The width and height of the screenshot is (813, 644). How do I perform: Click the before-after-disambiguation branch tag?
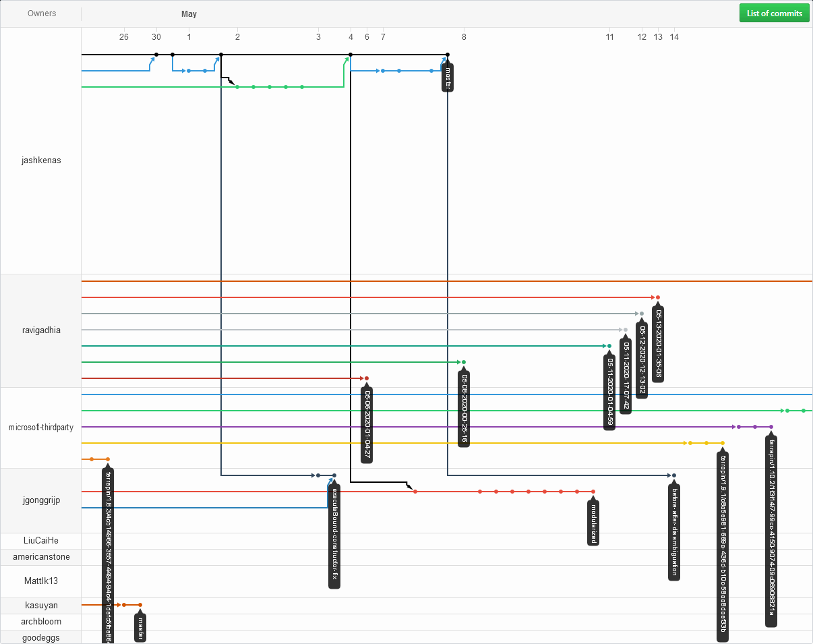point(674,531)
